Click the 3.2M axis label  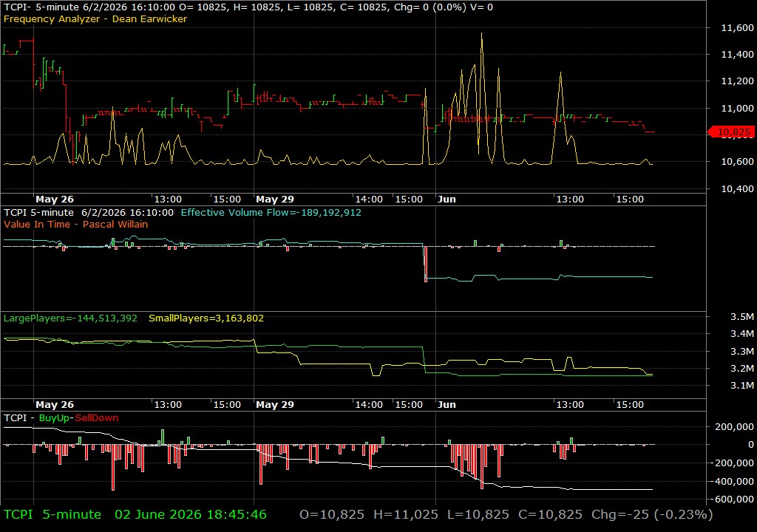click(x=742, y=368)
